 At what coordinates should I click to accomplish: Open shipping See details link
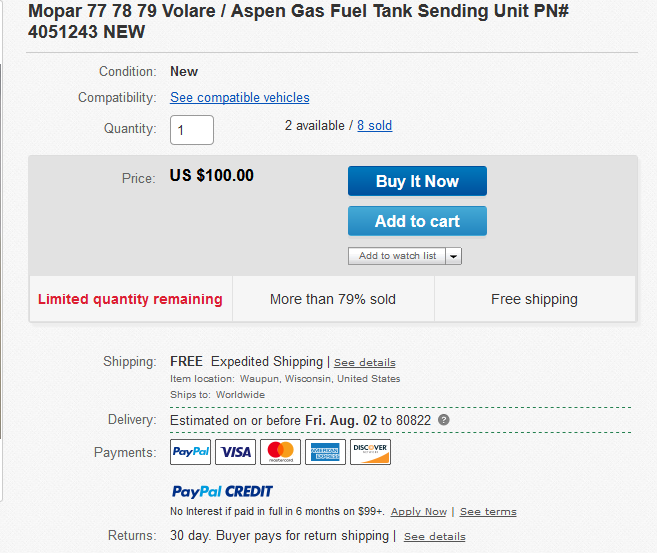[365, 362]
